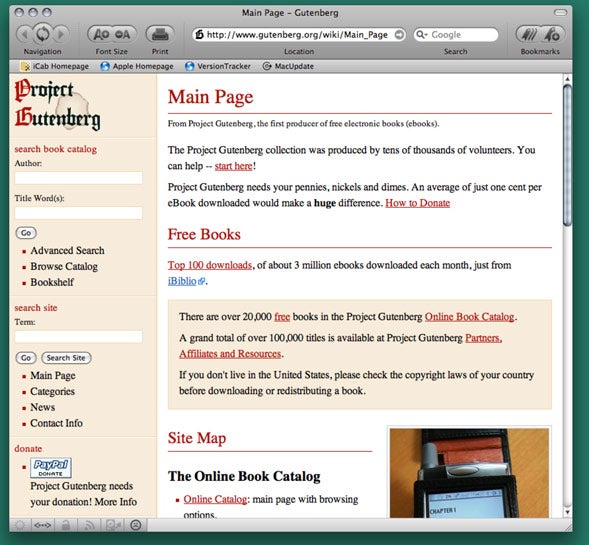Click 'The Online Book Catalog' heading
Viewport: 589px width, 545px height.
[x=244, y=476]
